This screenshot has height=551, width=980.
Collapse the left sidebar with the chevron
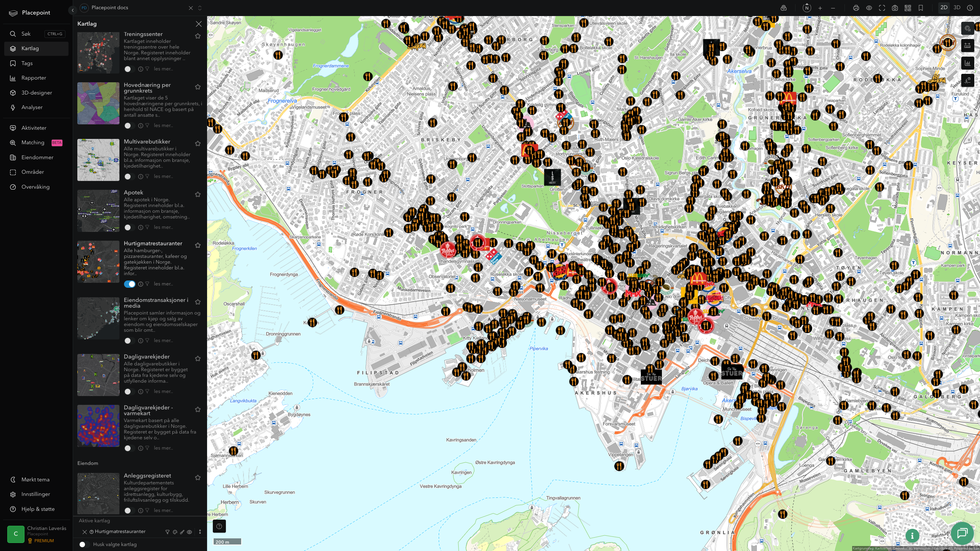(x=73, y=10)
